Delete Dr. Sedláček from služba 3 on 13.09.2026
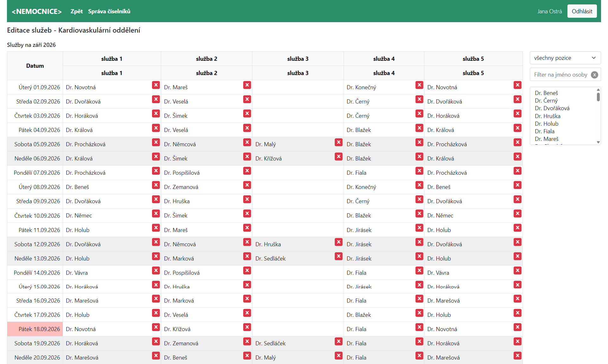This screenshot has width=608, height=364. coord(339,256)
